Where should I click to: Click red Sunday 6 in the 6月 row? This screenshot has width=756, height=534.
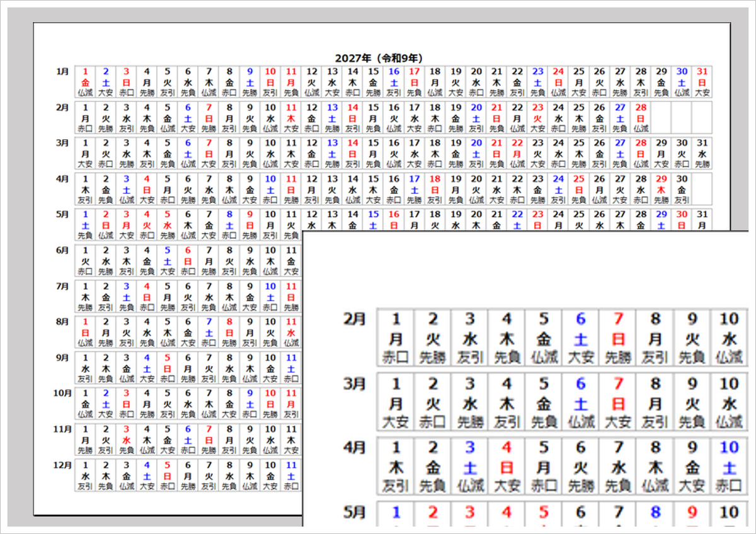coord(188,260)
